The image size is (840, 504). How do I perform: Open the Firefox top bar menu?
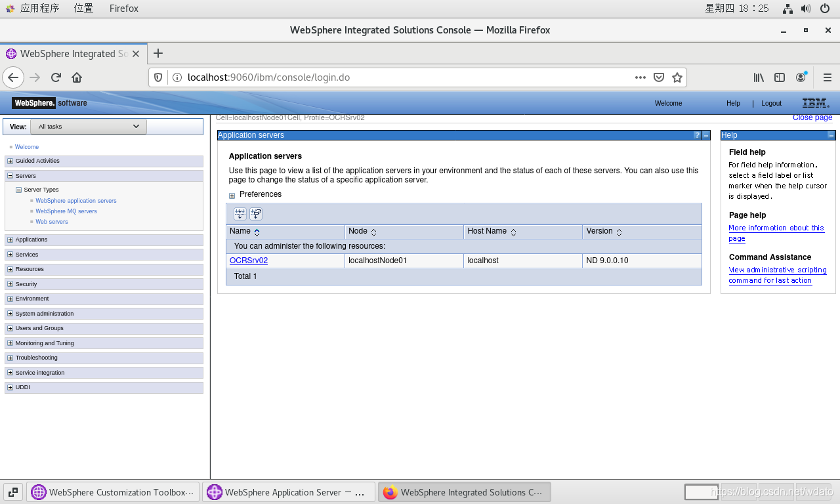tap(124, 9)
